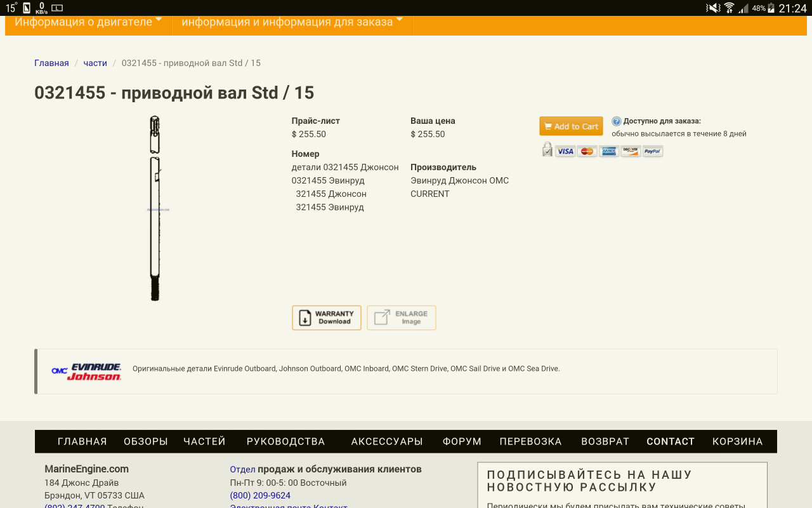Click the MasterCard payment icon
Screen dimensions: 812x508
pos(587,151)
